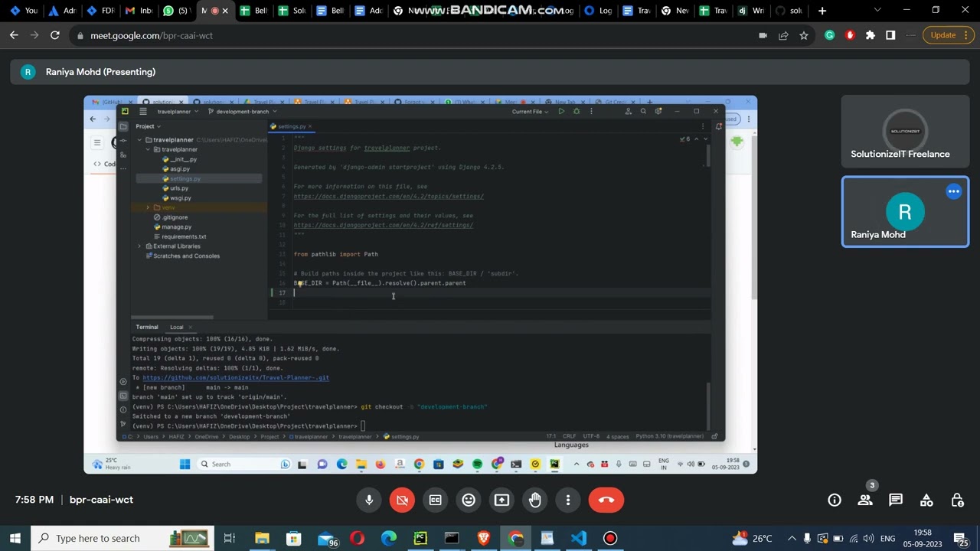The height and width of the screenshot is (551, 980).
Task: Expand External Libraries node
Action: [x=139, y=246]
